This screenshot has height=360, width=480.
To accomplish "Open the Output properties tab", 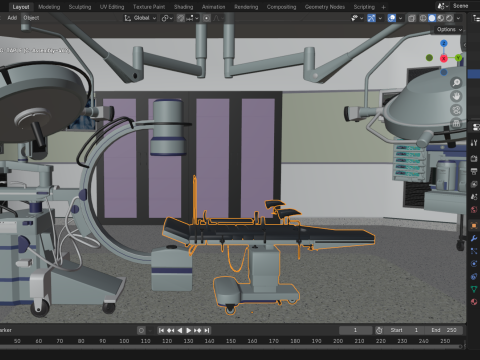I will click(x=474, y=171).
